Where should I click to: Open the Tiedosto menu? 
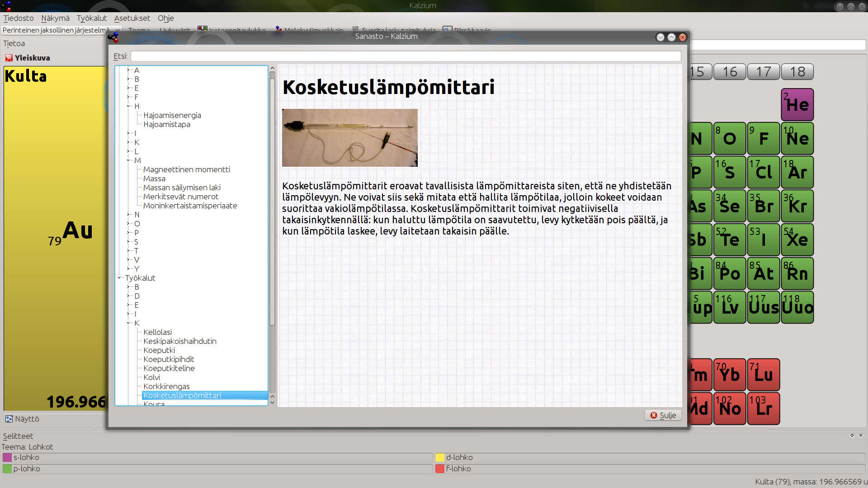pyautogui.click(x=19, y=18)
